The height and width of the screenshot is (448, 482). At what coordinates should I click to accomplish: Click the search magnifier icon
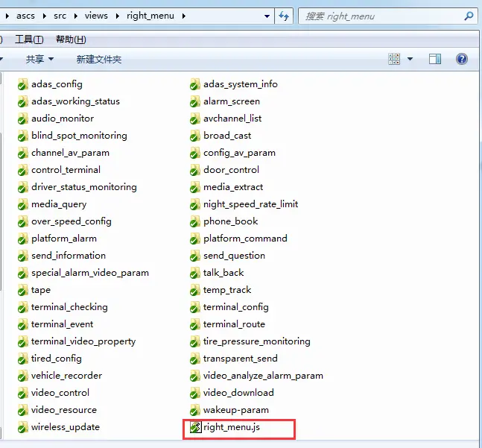pos(469,16)
